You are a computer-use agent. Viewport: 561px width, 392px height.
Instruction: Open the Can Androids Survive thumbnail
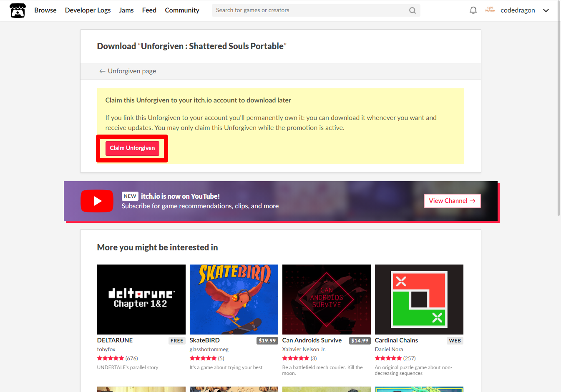click(327, 300)
